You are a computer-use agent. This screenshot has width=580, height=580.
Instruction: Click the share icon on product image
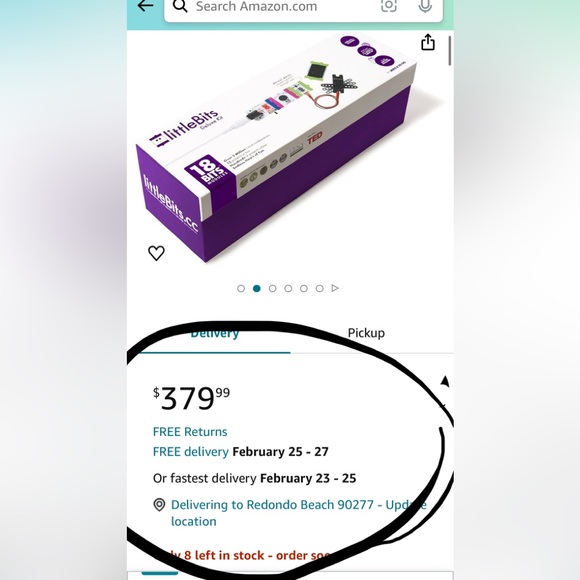428,42
